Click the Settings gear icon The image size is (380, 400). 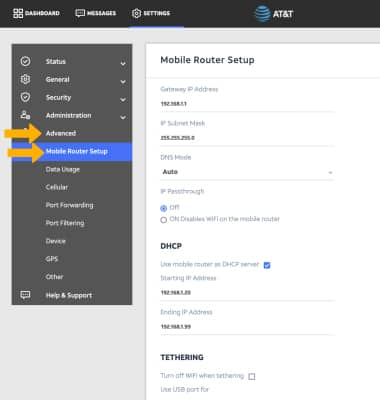click(x=136, y=13)
